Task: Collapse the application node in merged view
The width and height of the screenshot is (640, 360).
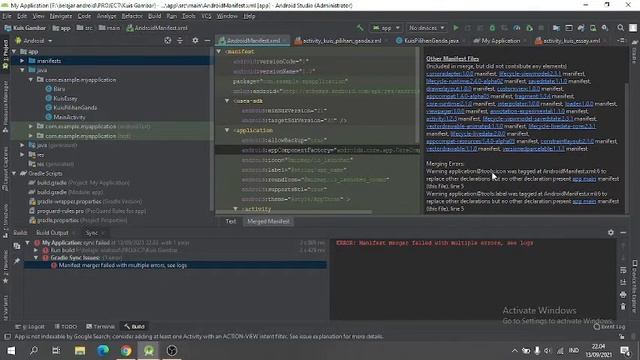Action: click(x=227, y=130)
